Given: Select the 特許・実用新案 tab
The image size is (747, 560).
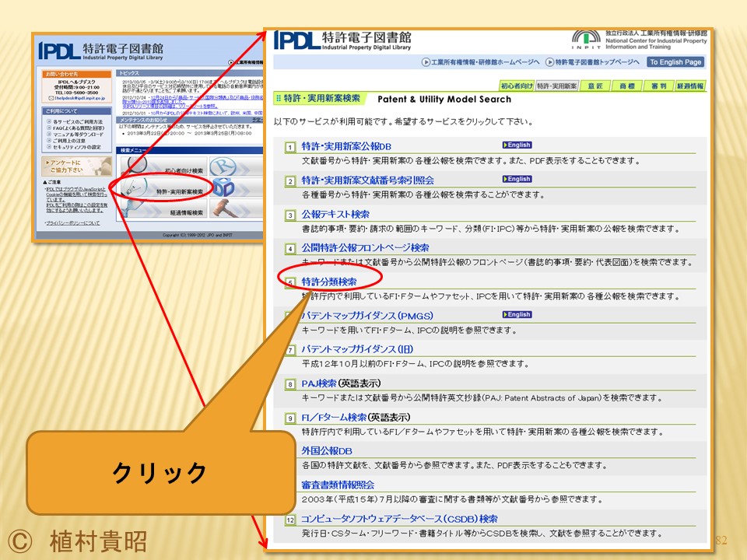Looking at the screenshot, I should pos(556,86).
